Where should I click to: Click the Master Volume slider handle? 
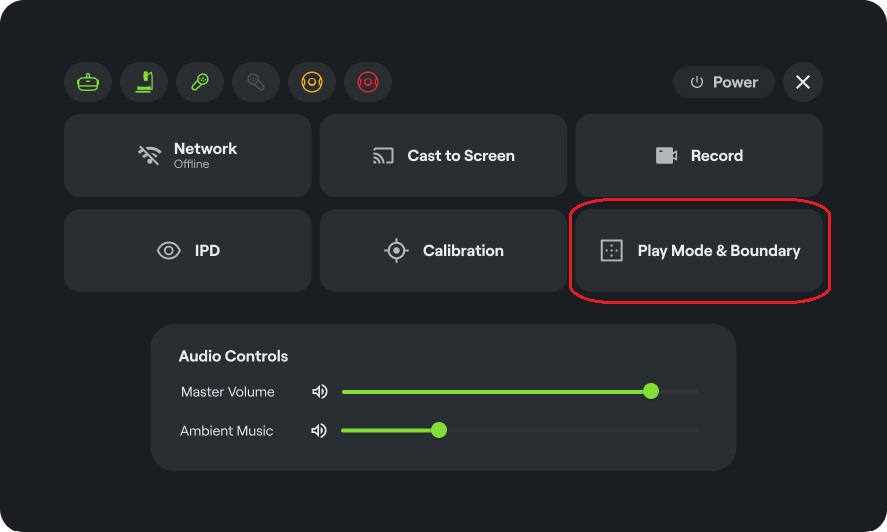[x=651, y=391]
